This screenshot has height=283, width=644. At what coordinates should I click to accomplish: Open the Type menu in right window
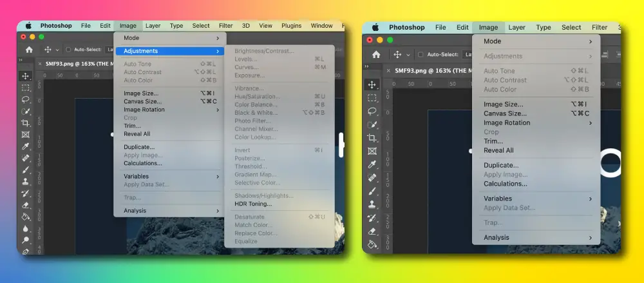544,28
